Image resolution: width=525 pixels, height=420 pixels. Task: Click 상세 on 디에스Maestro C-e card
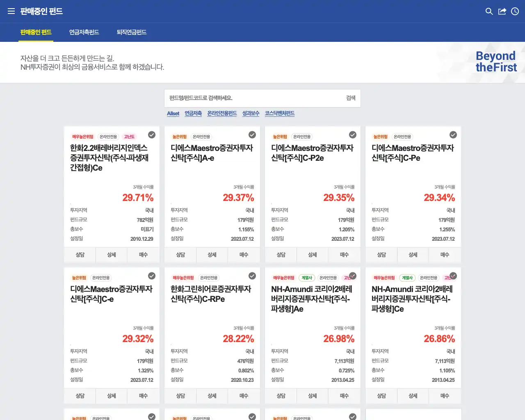[112, 396]
